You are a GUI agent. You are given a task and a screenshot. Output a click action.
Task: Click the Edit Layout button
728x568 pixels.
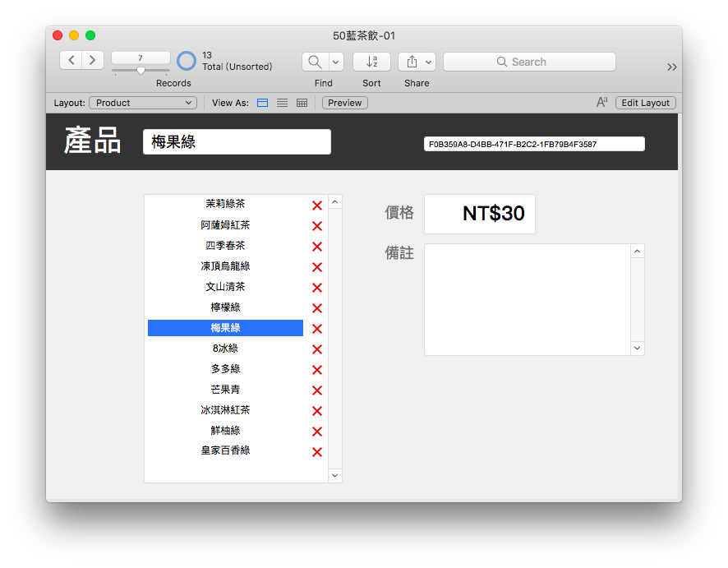(645, 103)
